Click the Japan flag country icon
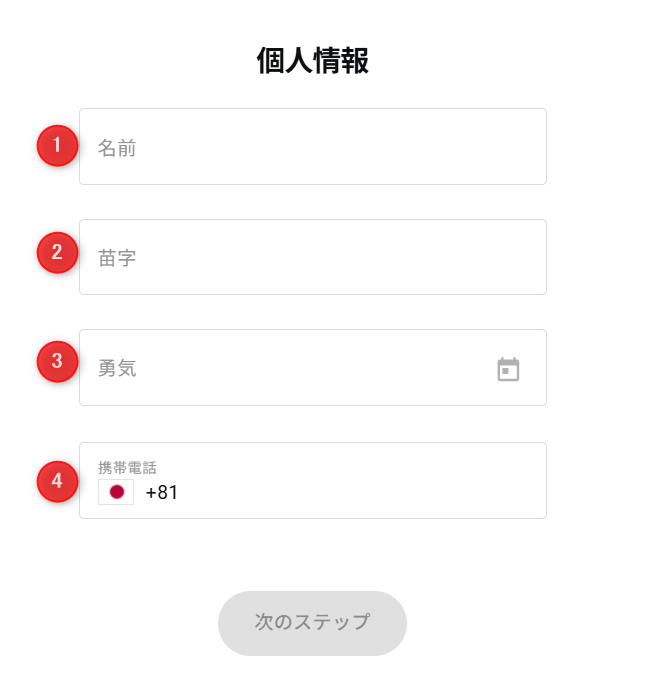 coord(116,492)
